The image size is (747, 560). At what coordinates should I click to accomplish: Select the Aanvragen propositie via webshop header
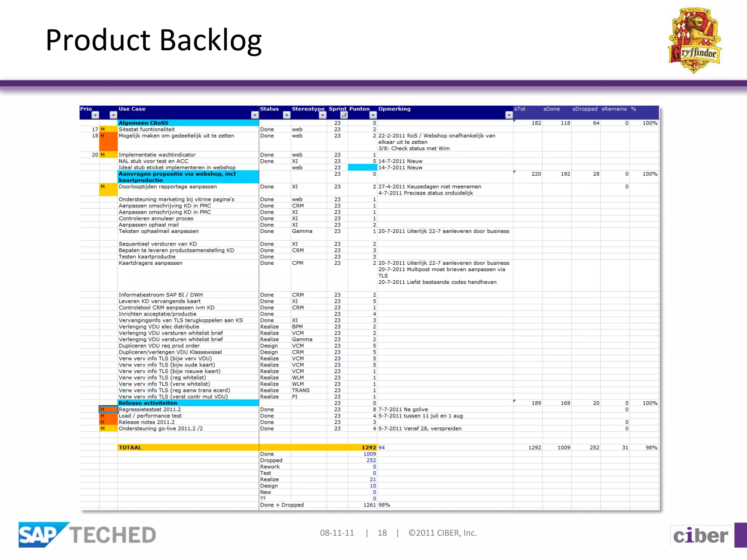pos(188,177)
